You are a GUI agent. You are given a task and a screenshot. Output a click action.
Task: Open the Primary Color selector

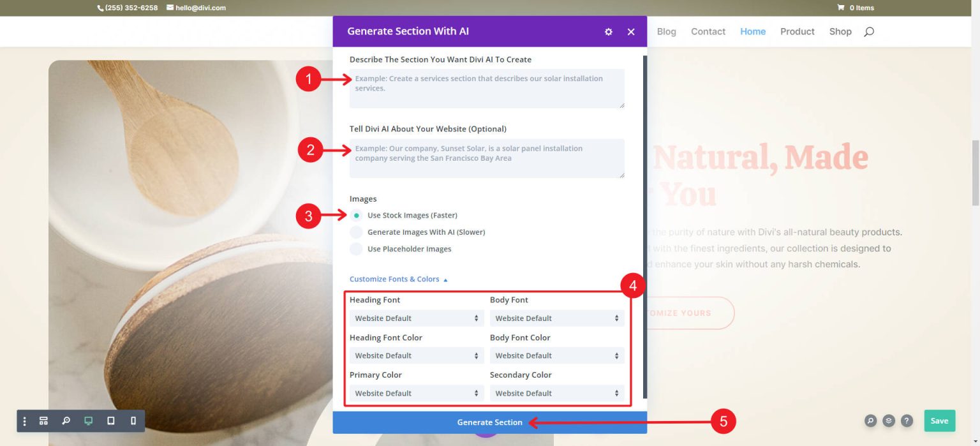click(416, 393)
